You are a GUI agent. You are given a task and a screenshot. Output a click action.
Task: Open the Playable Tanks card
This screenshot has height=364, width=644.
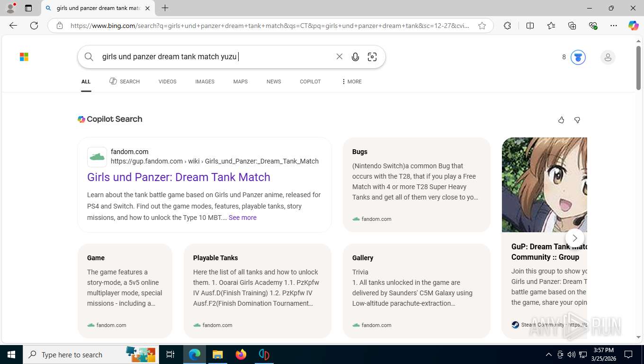pyautogui.click(x=258, y=291)
